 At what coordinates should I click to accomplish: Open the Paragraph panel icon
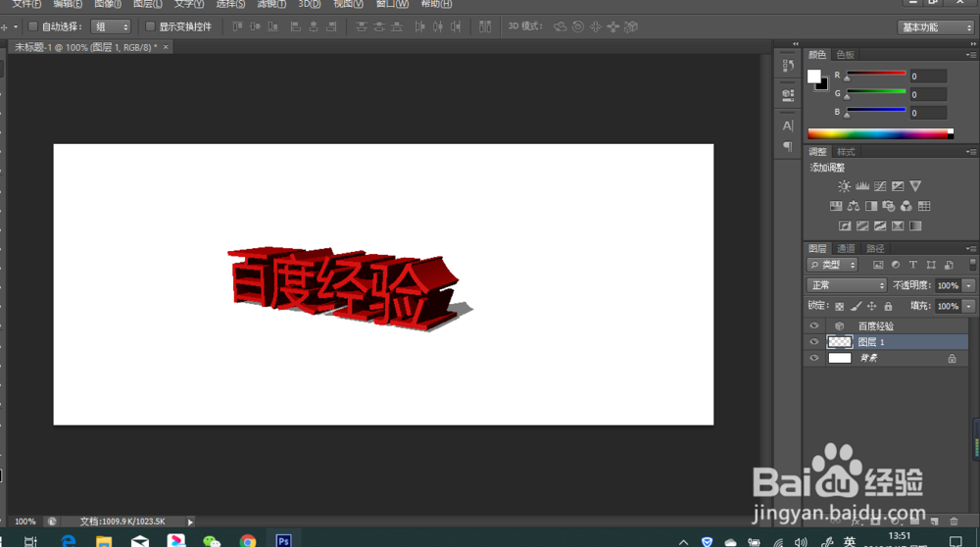tap(788, 146)
